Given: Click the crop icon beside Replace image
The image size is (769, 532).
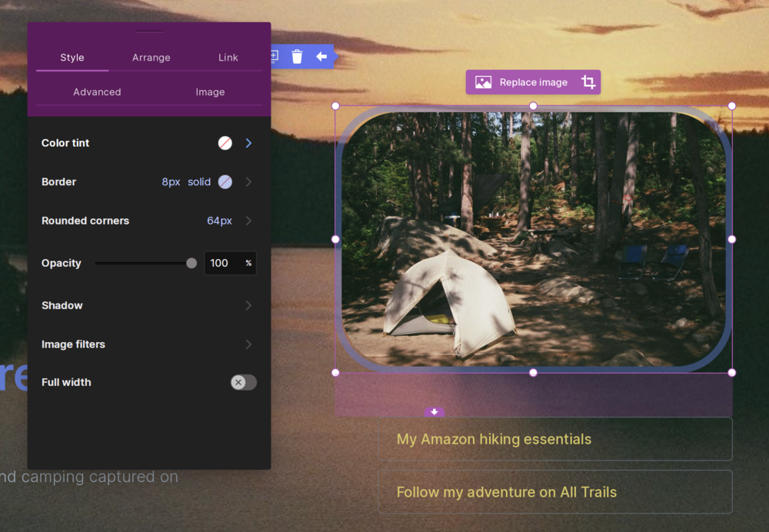Looking at the screenshot, I should tap(588, 82).
